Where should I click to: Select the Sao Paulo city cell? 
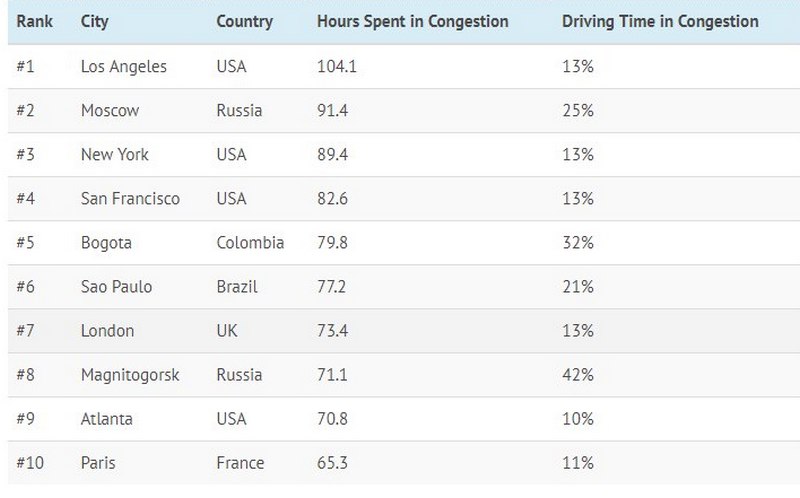pyautogui.click(x=116, y=287)
